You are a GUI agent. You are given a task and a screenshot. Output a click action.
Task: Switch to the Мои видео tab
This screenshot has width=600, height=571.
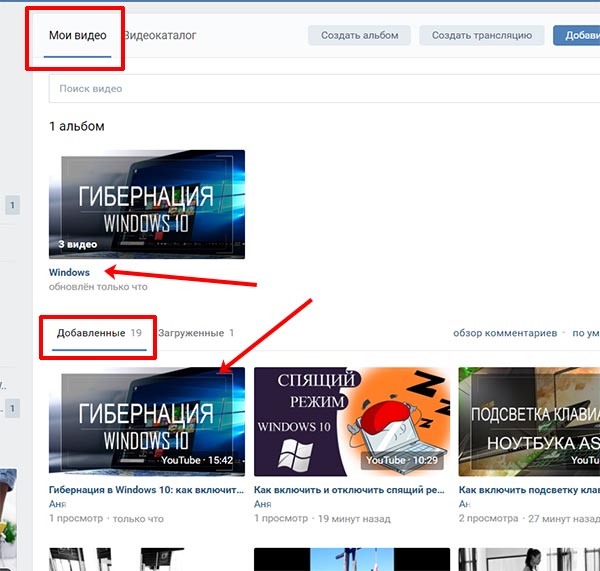coord(78,36)
